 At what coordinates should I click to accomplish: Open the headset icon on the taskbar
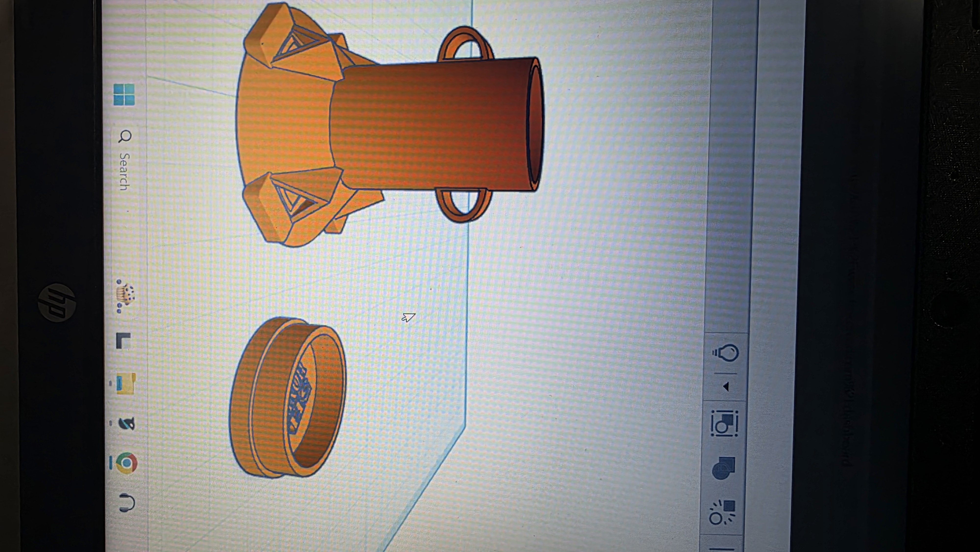(x=127, y=503)
